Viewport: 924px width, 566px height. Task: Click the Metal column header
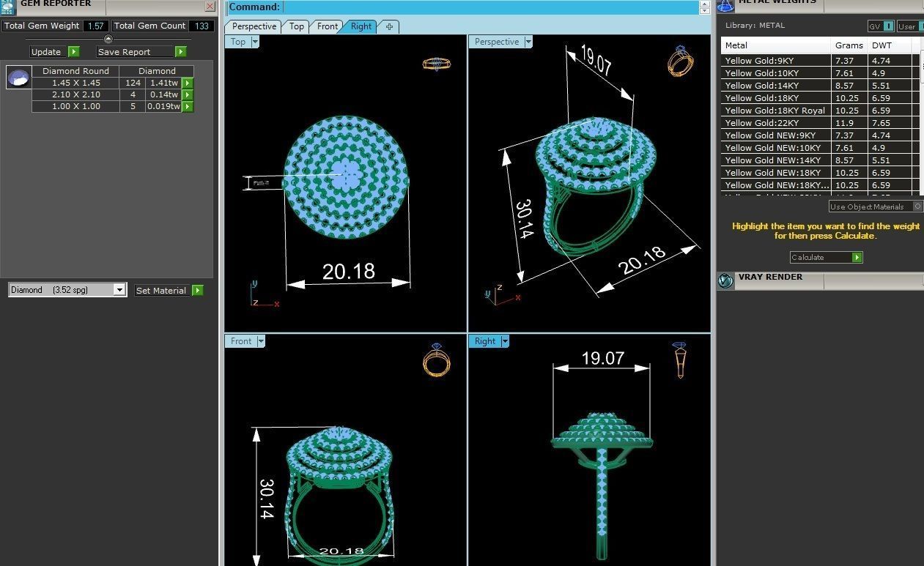pos(776,45)
